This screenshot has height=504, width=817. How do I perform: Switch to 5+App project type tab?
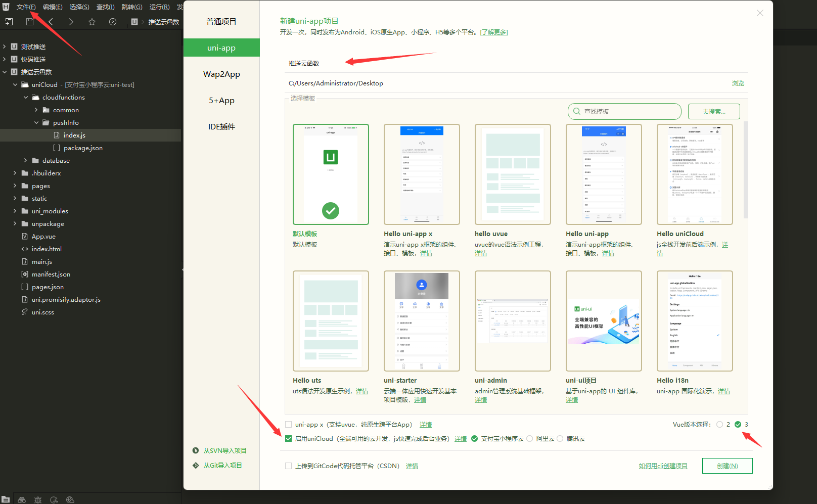(221, 100)
